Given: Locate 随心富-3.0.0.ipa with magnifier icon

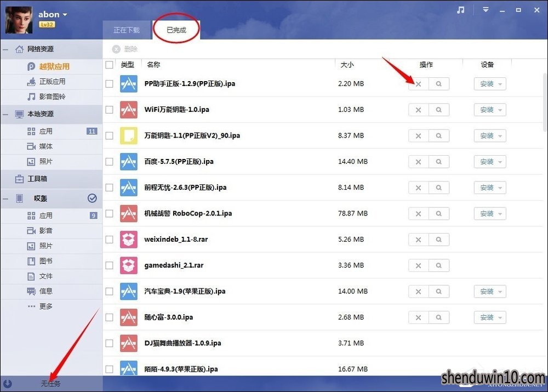Looking at the screenshot, I should pos(438,317).
